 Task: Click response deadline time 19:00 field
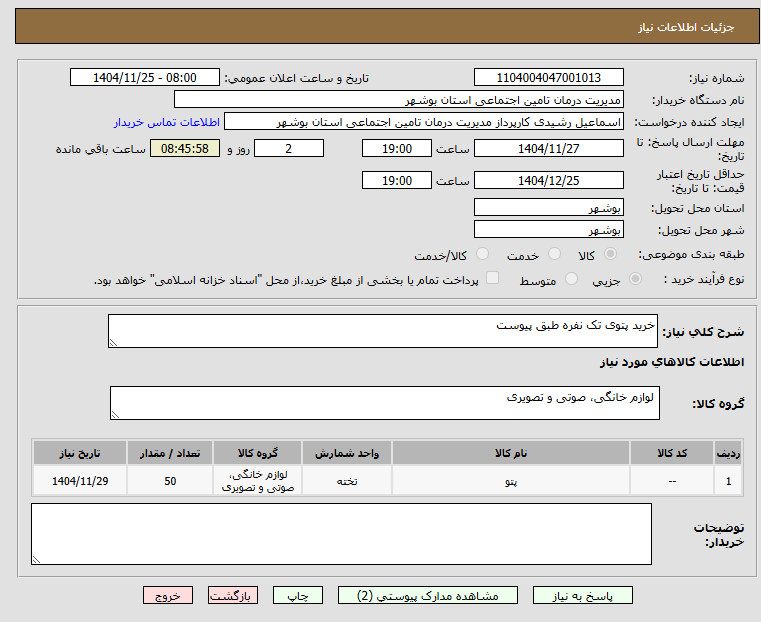click(x=397, y=148)
